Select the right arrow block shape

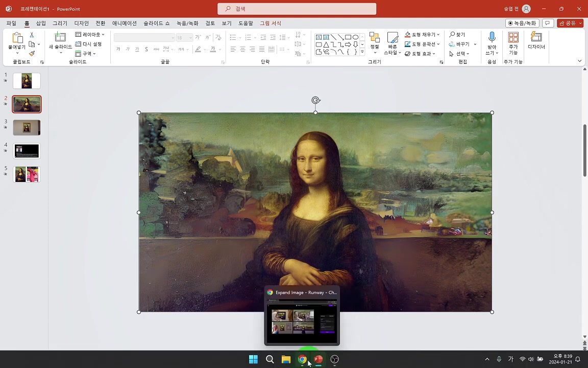[348, 44]
